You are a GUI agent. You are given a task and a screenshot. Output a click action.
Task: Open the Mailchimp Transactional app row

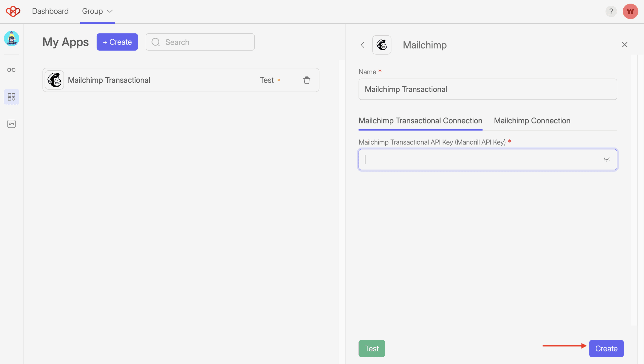click(181, 80)
